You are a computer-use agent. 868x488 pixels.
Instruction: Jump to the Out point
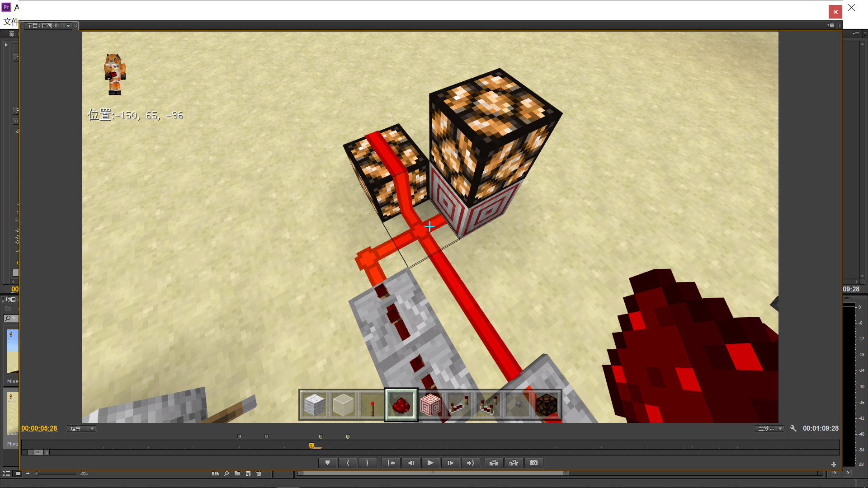coord(470,463)
